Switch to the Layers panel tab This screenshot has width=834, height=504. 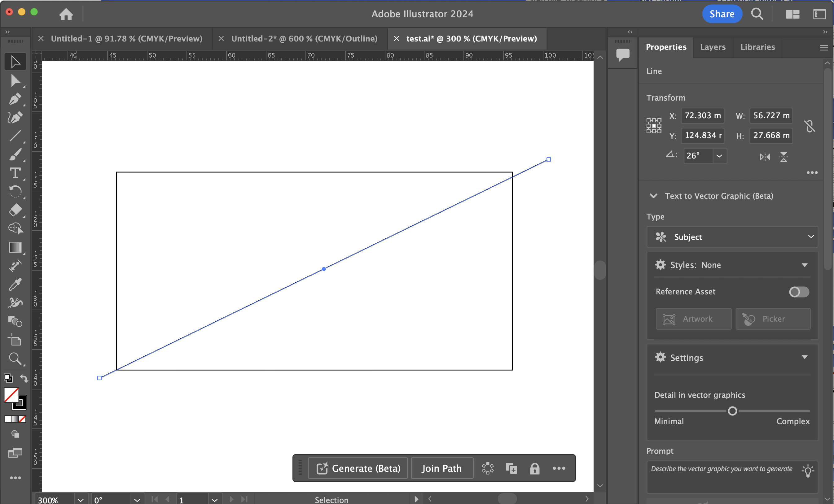(x=713, y=47)
